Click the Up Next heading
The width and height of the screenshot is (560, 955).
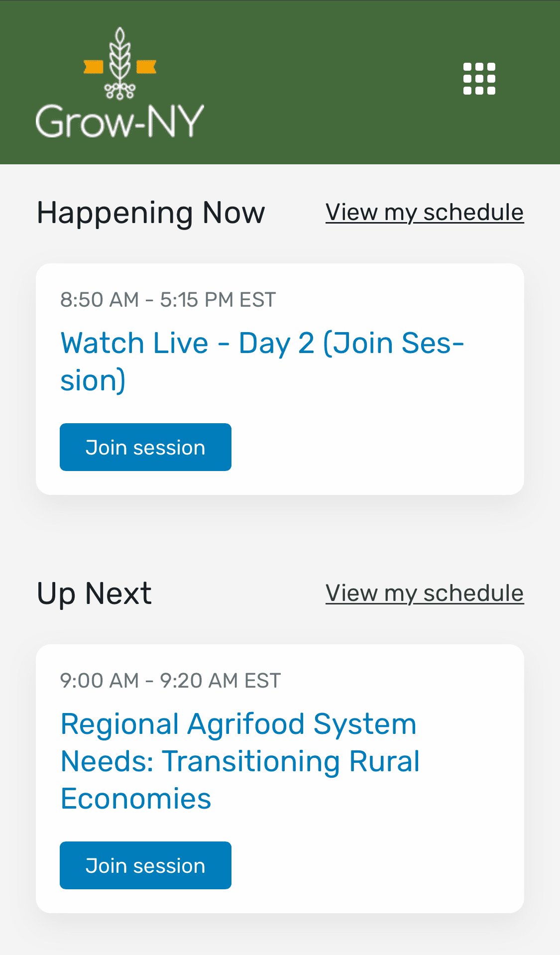(x=95, y=594)
